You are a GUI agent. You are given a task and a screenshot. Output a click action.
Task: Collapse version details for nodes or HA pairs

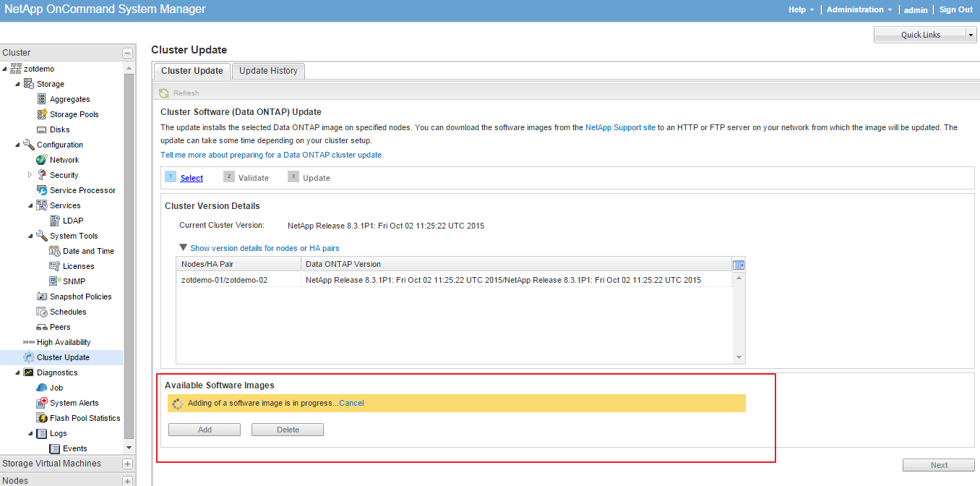pyautogui.click(x=184, y=247)
